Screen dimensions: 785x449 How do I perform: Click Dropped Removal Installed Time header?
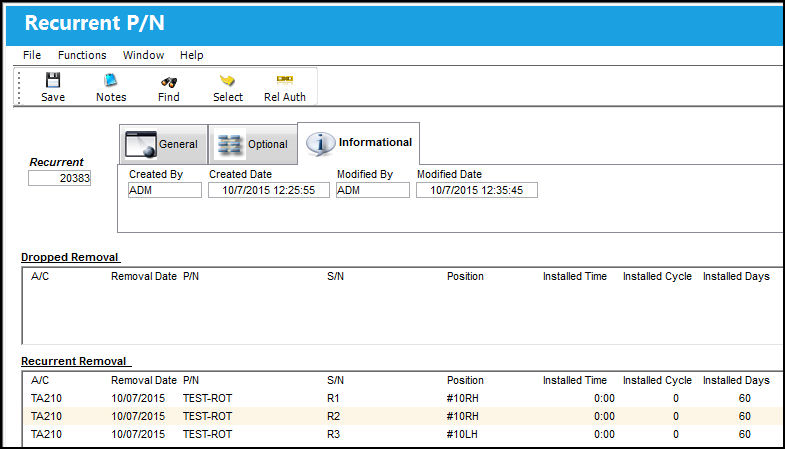(x=575, y=276)
